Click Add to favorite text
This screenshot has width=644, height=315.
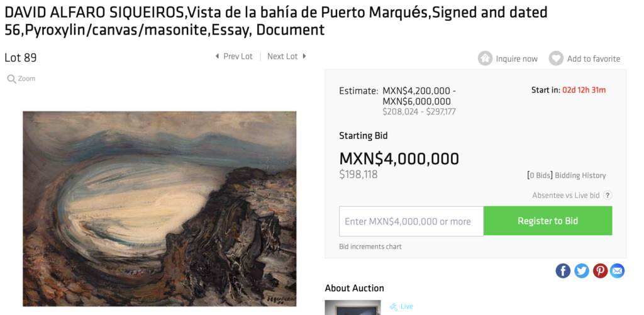594,58
